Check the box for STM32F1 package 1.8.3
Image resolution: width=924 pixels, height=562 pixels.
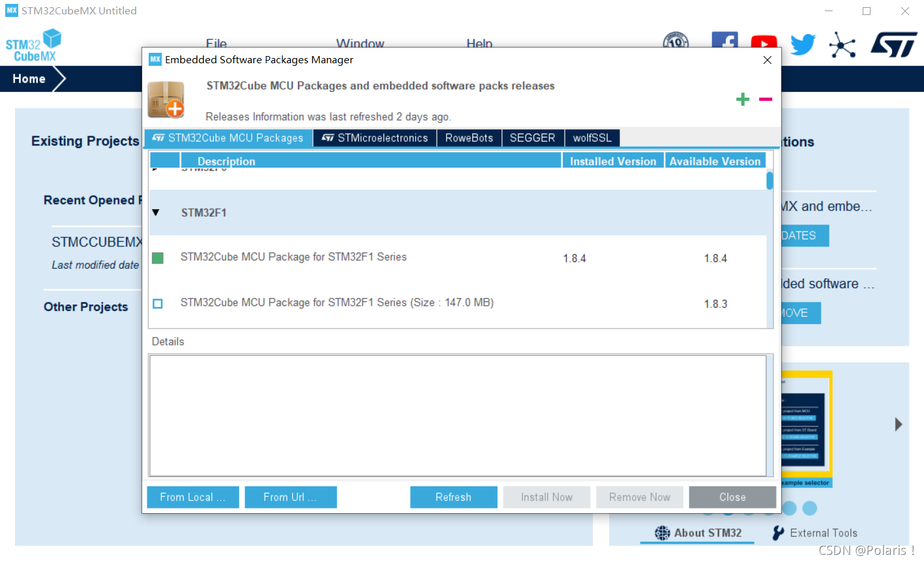(x=157, y=303)
